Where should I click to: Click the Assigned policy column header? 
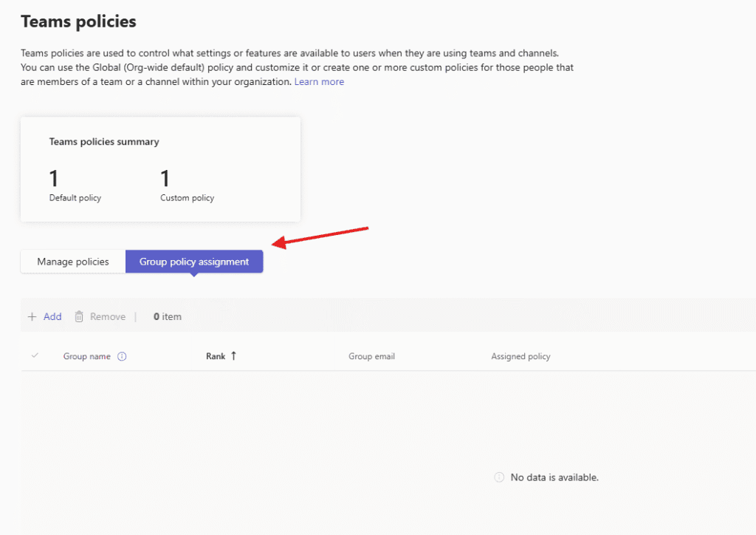[x=520, y=356]
